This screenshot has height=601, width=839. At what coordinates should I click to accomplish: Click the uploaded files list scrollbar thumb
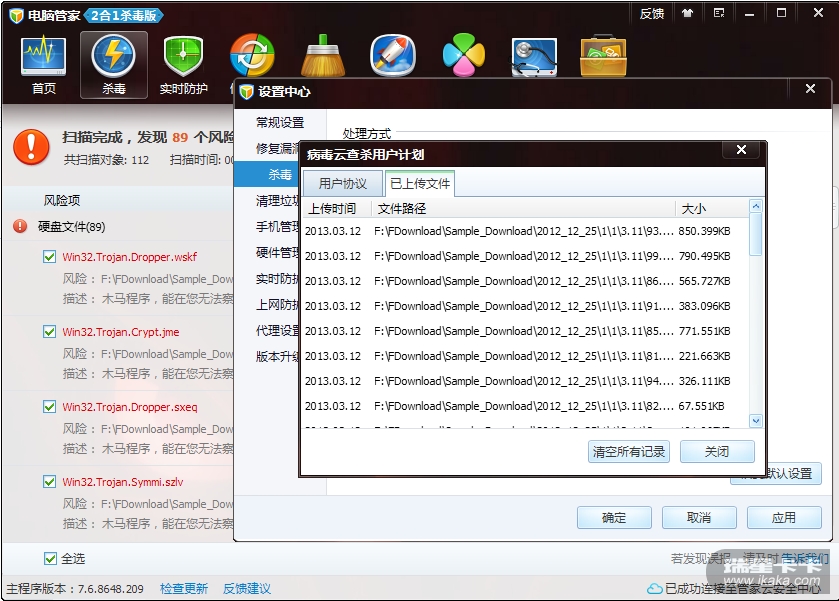pos(756,234)
